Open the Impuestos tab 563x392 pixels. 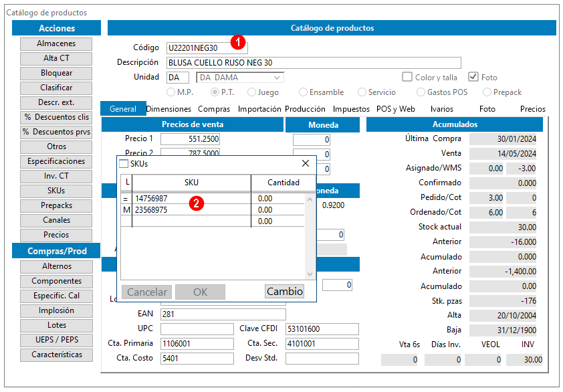(x=351, y=109)
